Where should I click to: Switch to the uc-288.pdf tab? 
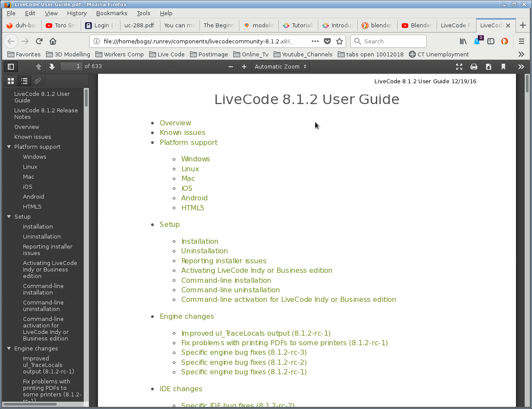coord(139,25)
